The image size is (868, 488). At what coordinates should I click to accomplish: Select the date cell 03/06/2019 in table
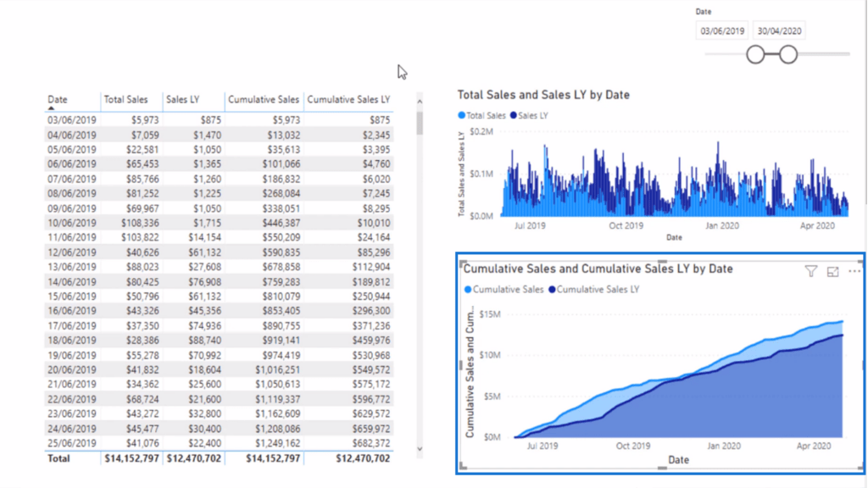pos(72,120)
